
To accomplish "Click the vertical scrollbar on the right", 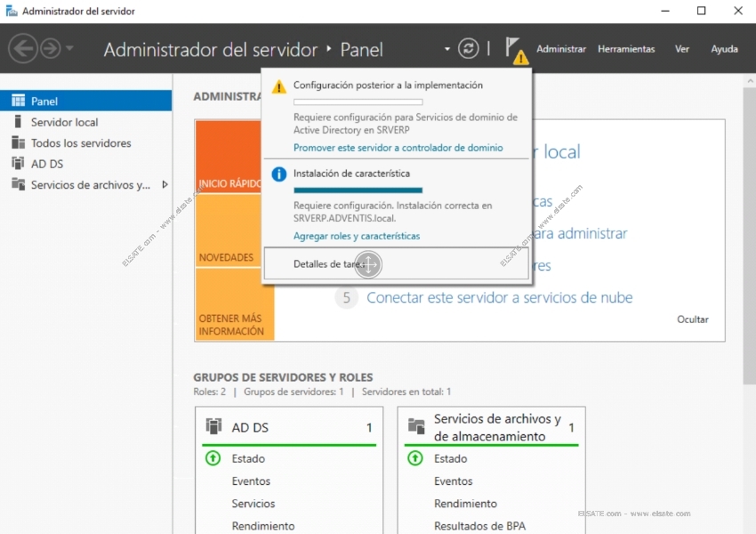I will tap(750, 237).
